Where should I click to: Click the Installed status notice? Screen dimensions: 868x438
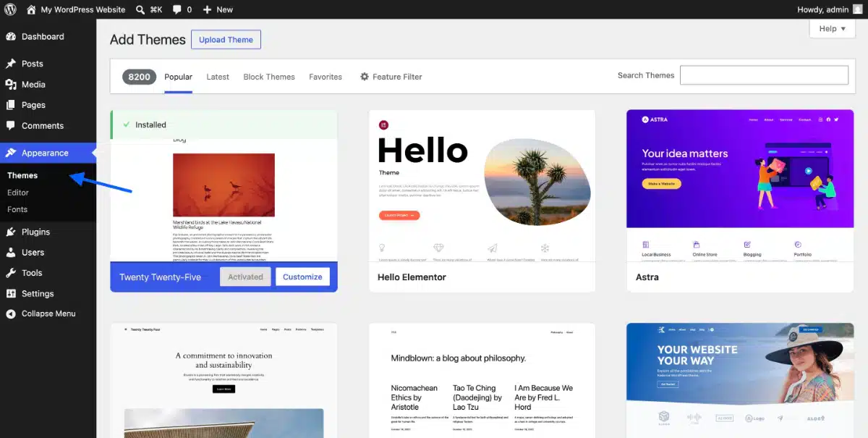click(224, 125)
